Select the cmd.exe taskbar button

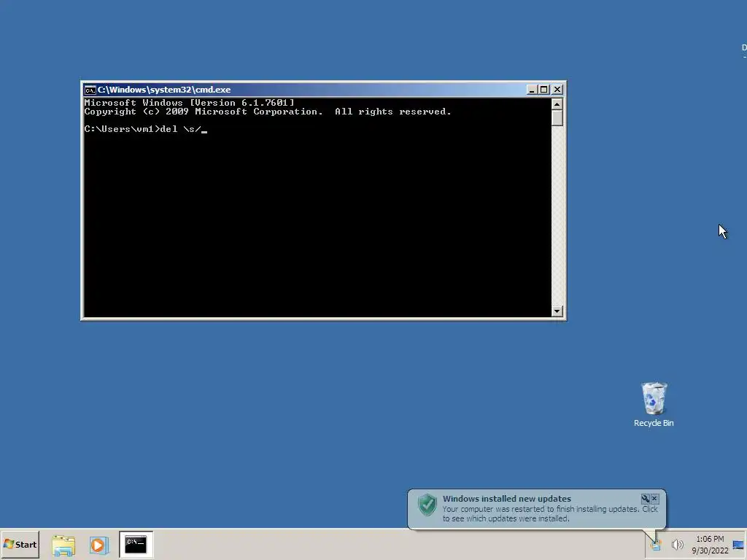(136, 544)
